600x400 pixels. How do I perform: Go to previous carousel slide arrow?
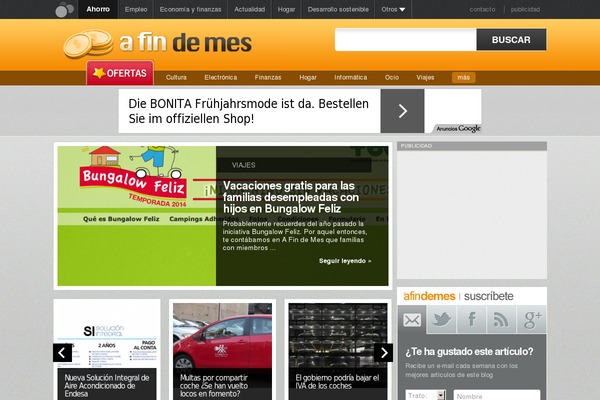click(x=62, y=353)
